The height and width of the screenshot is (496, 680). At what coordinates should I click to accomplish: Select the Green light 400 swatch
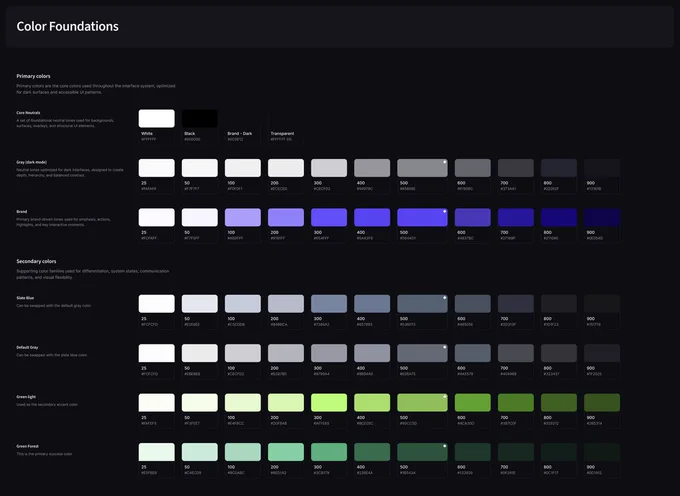(372, 402)
